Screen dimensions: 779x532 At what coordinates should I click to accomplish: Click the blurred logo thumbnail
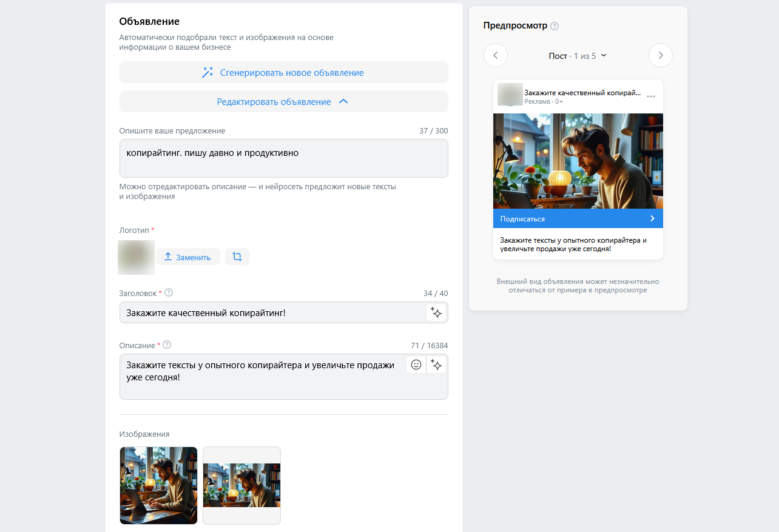[x=136, y=257]
